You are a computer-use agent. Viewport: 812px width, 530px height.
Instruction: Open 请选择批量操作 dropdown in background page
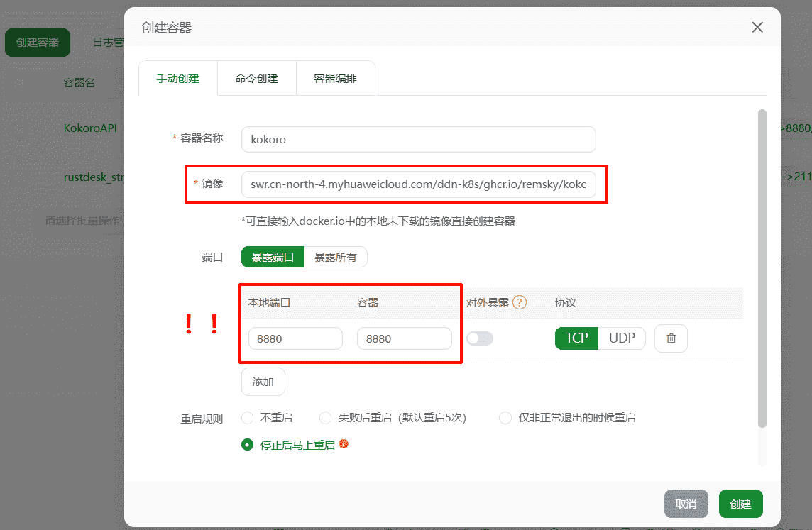pos(82,221)
